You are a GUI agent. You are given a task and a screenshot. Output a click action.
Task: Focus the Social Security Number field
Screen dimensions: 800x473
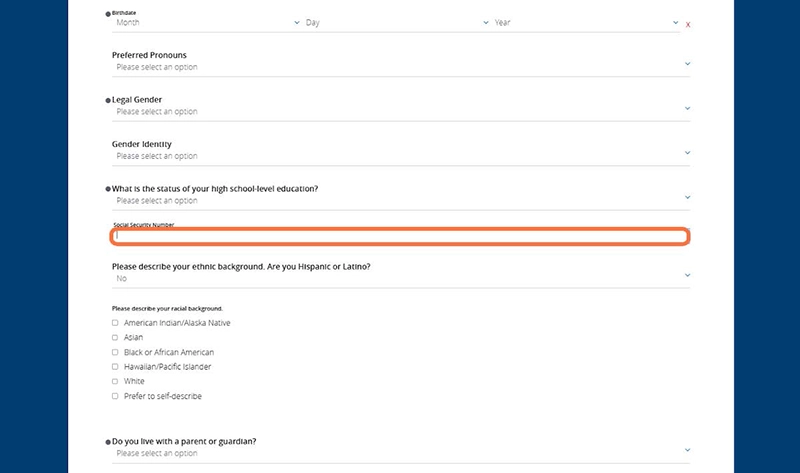[400, 237]
